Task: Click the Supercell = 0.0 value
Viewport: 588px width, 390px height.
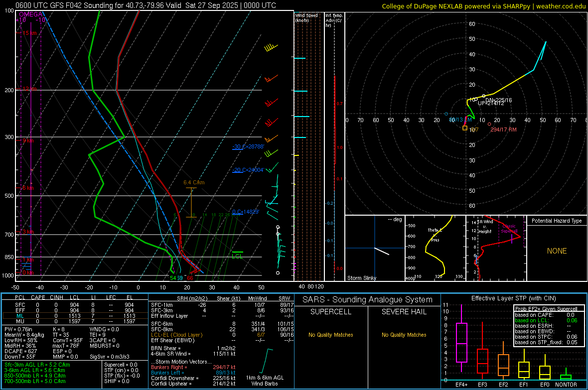Action: point(121,365)
